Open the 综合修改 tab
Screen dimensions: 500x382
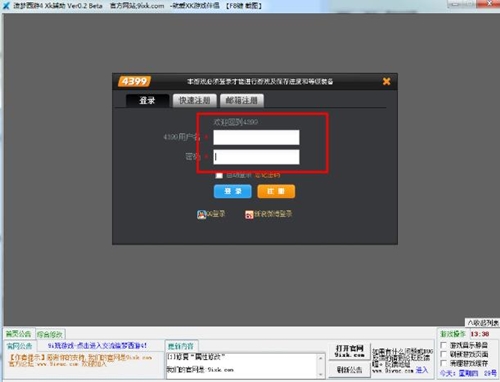click(x=50, y=334)
